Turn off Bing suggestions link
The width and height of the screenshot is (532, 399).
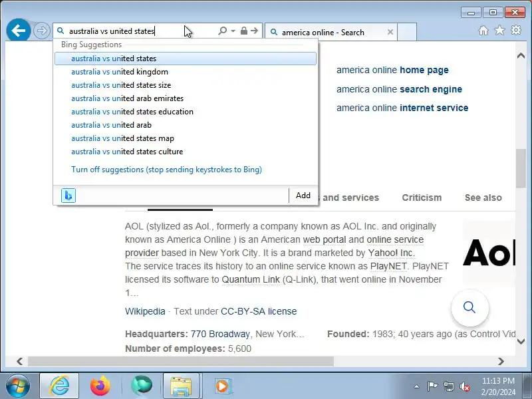coord(167,170)
